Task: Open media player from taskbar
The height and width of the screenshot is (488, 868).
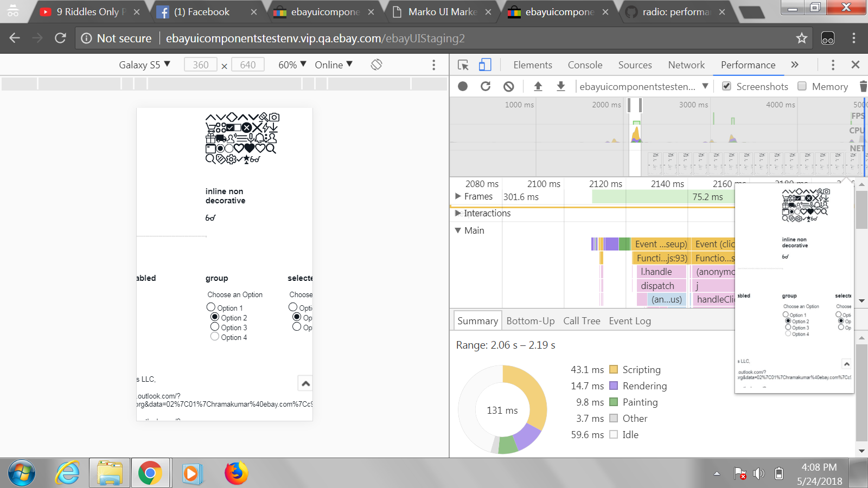Action: [192, 473]
